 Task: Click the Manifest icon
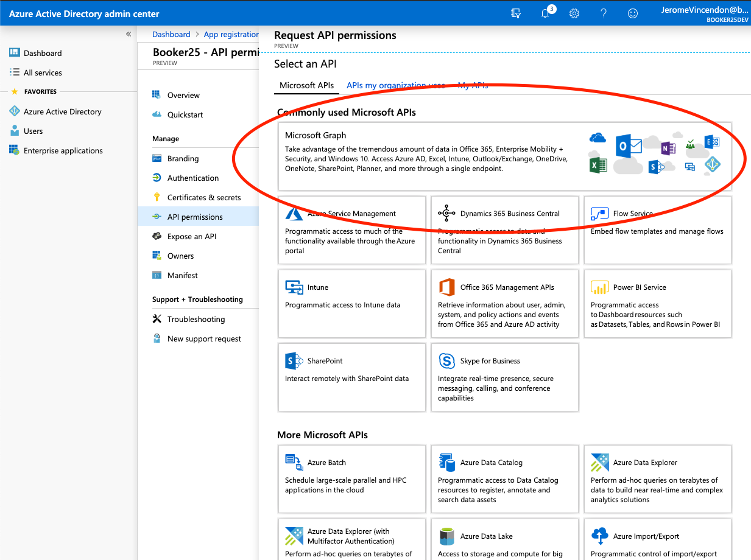[157, 275]
